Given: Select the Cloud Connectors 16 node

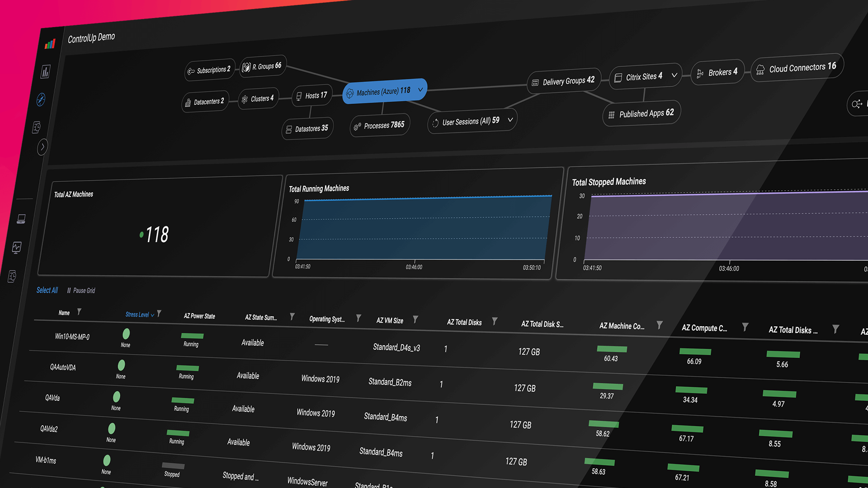Looking at the screenshot, I should pyautogui.click(x=798, y=68).
